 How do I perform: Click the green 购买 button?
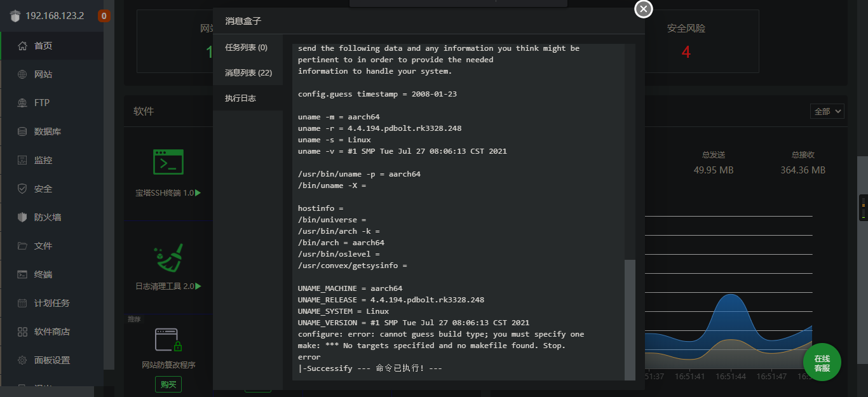pos(168,384)
